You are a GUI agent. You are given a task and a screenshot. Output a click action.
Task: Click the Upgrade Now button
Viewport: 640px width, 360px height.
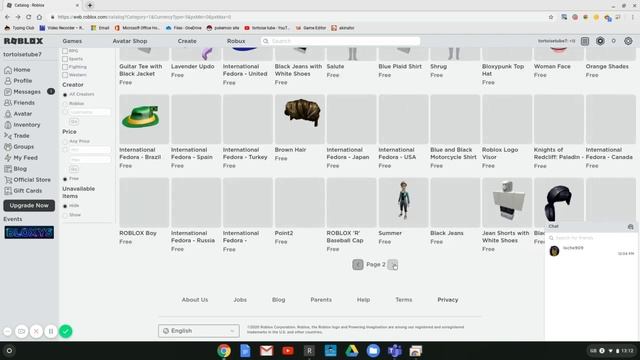(x=29, y=205)
